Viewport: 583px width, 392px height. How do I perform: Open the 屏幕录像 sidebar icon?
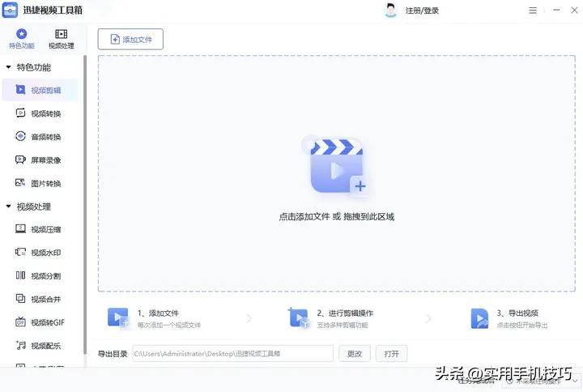pyautogui.click(x=20, y=160)
